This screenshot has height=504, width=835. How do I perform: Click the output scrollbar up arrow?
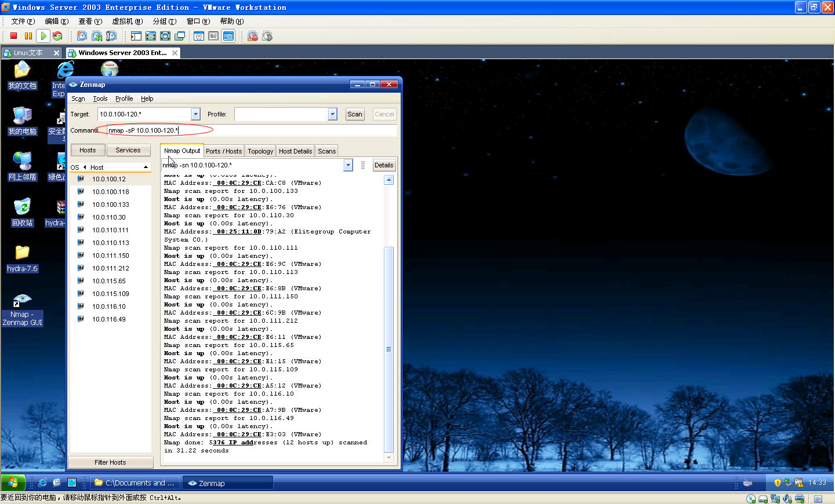[x=389, y=180]
